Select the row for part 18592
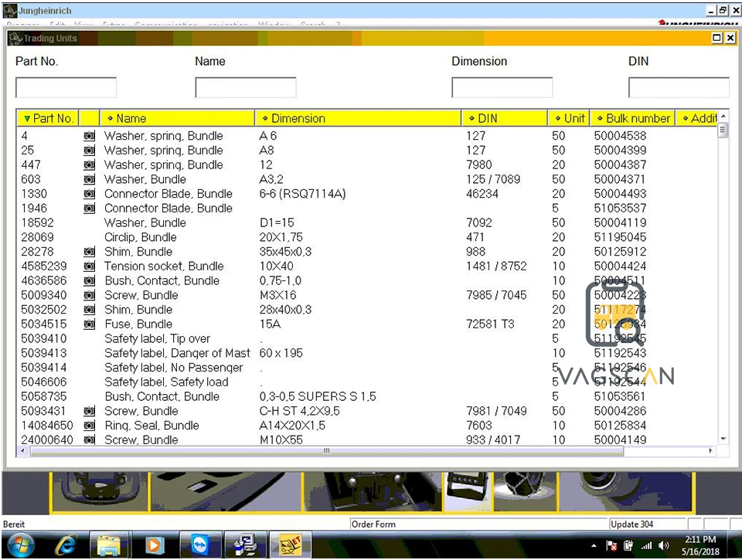The height and width of the screenshot is (560, 742). coord(366,222)
